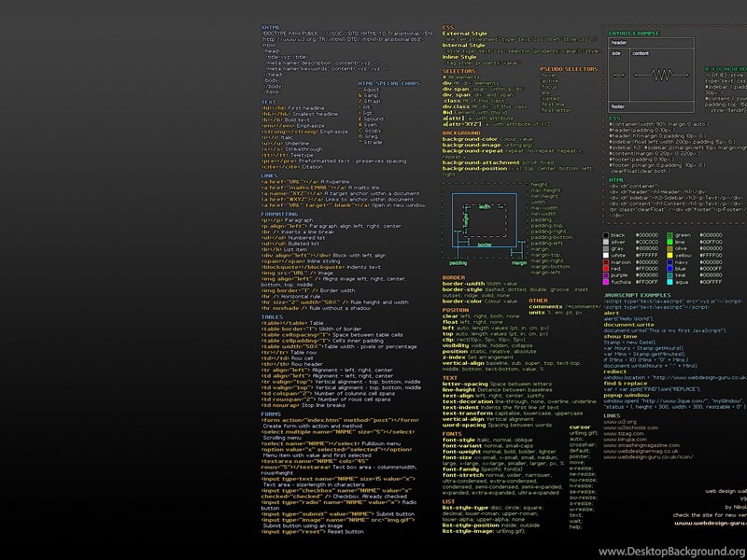Click the margin label under box model
The image size is (747, 560).
pyautogui.click(x=519, y=263)
